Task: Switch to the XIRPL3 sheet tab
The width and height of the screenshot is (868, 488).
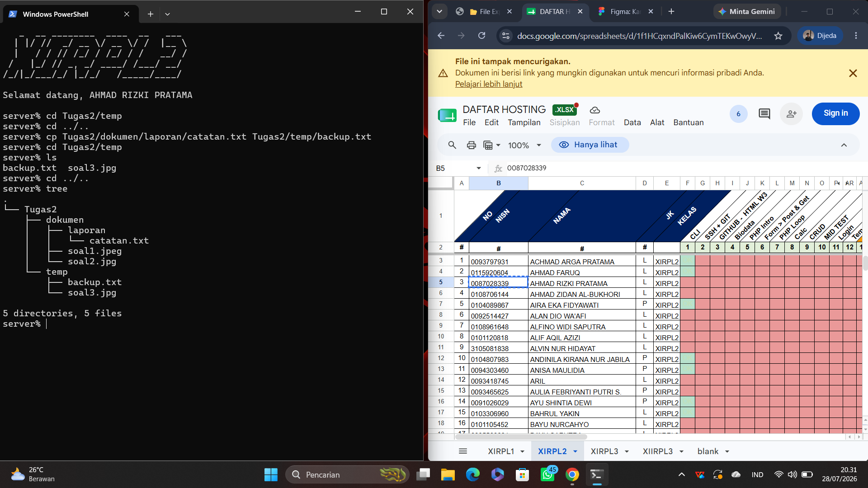Action: click(x=604, y=451)
